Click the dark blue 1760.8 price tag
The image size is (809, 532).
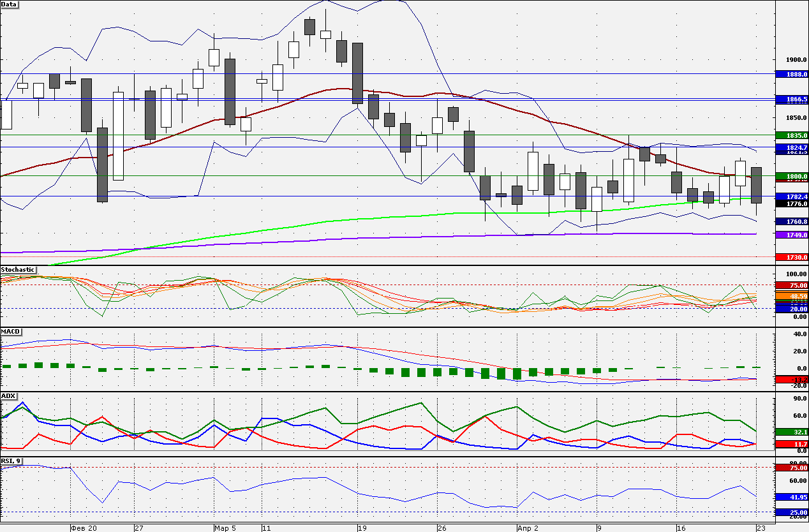792,221
